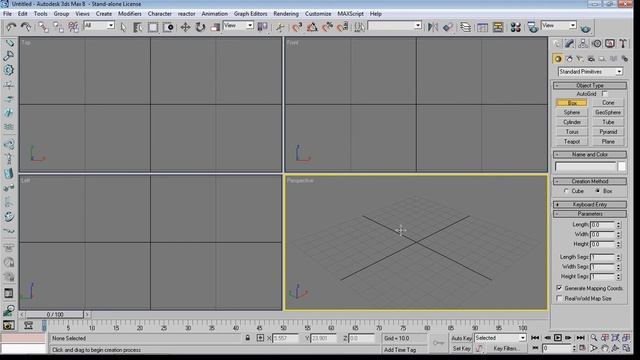This screenshot has height=360, width=640.
Task: Click the 0 / 100 time slider
Action: pyautogui.click(x=55, y=315)
